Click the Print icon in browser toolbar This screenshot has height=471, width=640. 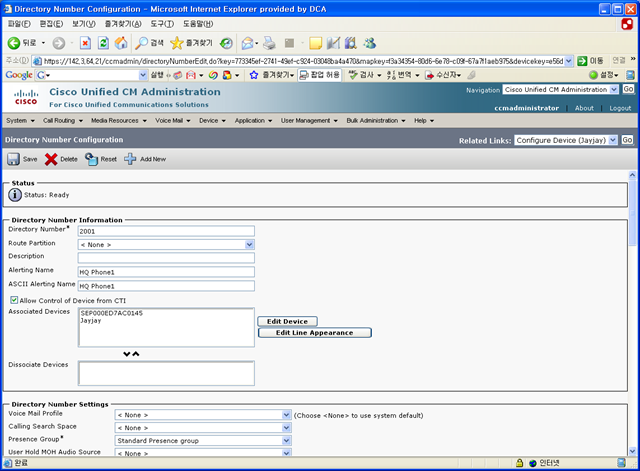tap(269, 43)
